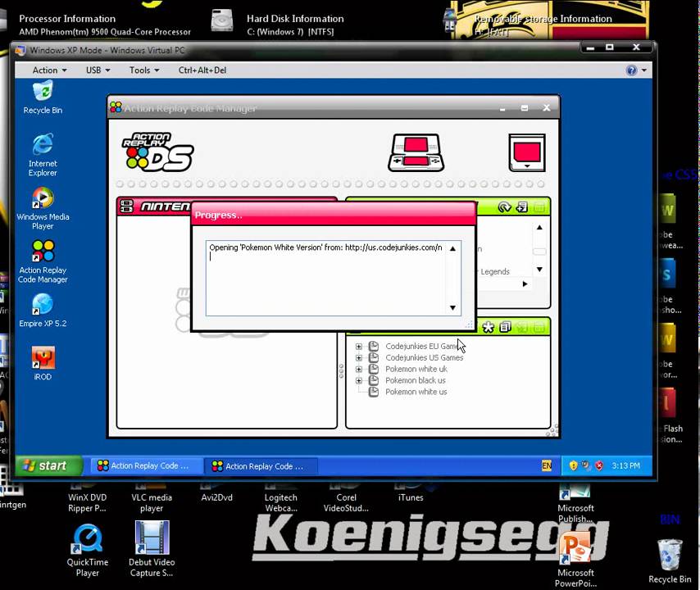Click the Pokemon white us document icon

(374, 392)
